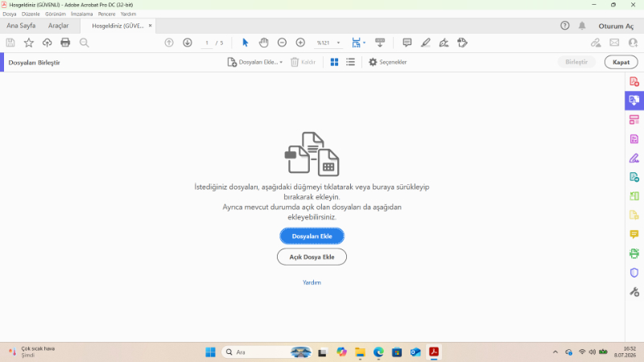Open File Explorer from the taskbar
Image resolution: width=644 pixels, height=362 pixels.
pos(360,352)
